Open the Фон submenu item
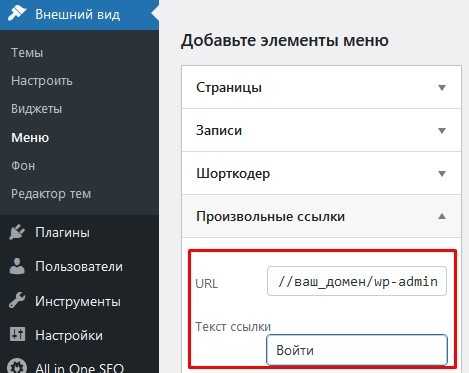Image resolution: width=469 pixels, height=373 pixels. coord(23,166)
